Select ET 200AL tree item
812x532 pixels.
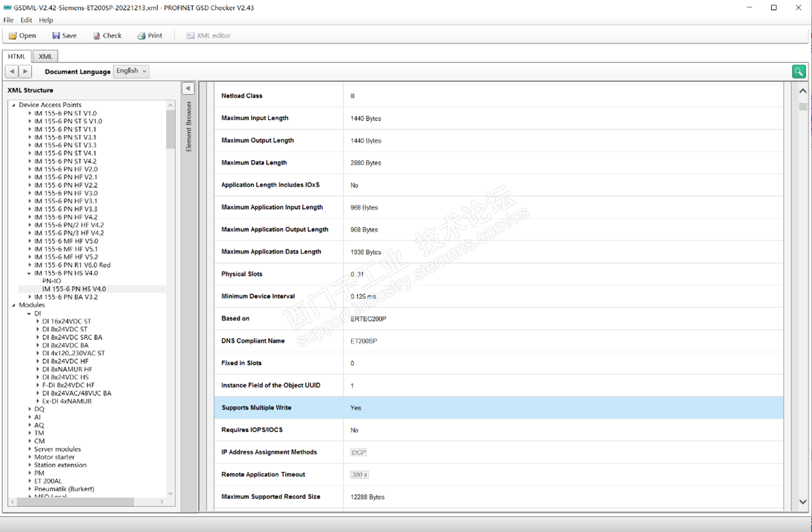click(x=48, y=481)
